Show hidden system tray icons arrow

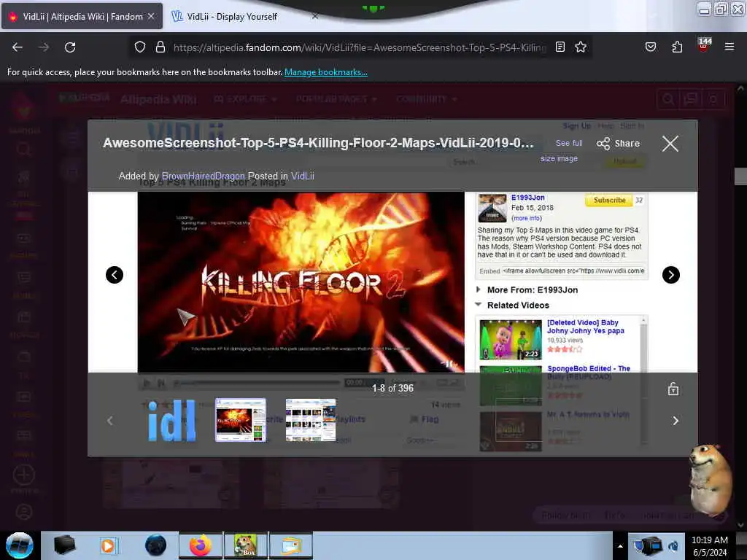point(620,546)
